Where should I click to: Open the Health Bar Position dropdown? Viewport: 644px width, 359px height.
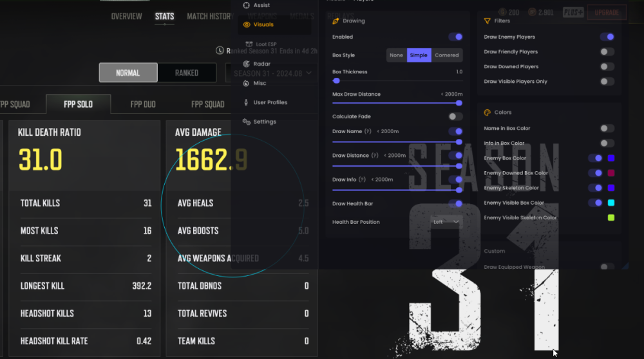446,222
